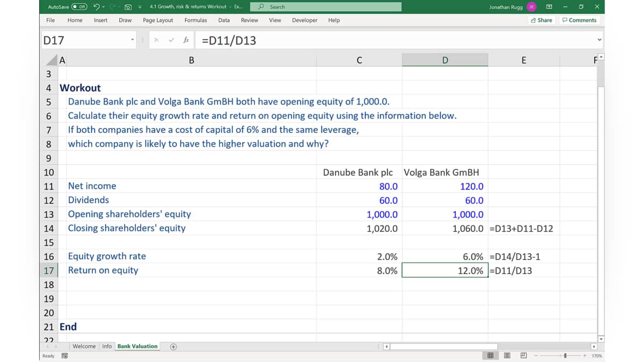
Task: Open Ribbon Display Options icon
Action: click(549, 7)
